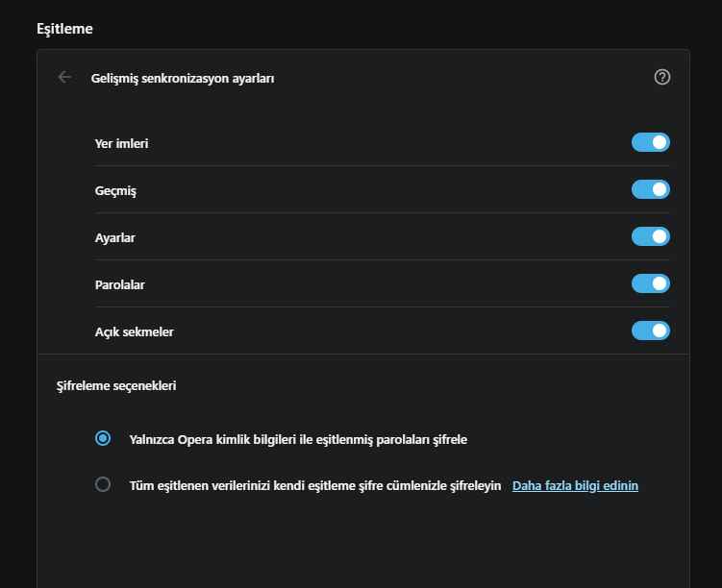Choose the Tüm eşitlenen verilerinizi radio button
722x588 pixels.
point(103,485)
